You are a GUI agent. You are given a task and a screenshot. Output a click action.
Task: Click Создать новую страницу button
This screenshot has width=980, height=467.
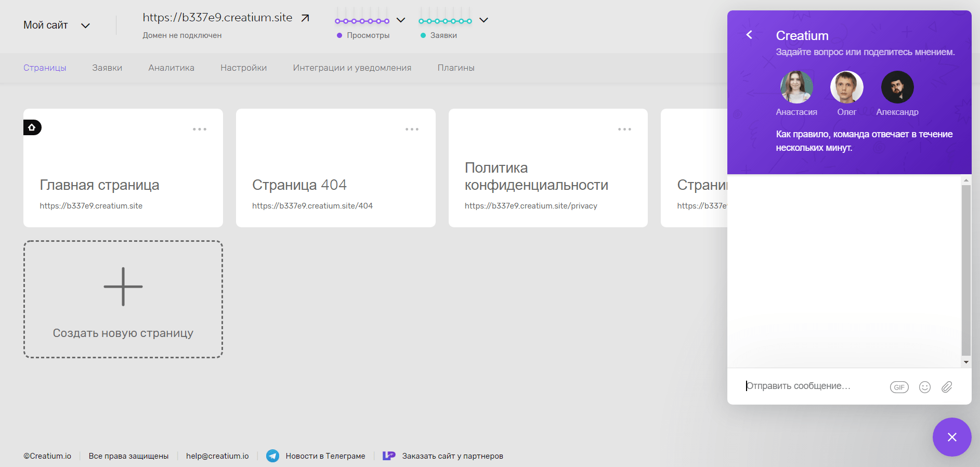(123, 299)
